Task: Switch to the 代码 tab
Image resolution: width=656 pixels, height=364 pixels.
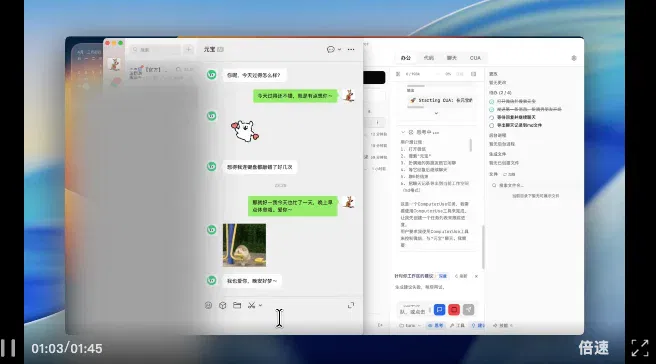Action: [x=429, y=58]
